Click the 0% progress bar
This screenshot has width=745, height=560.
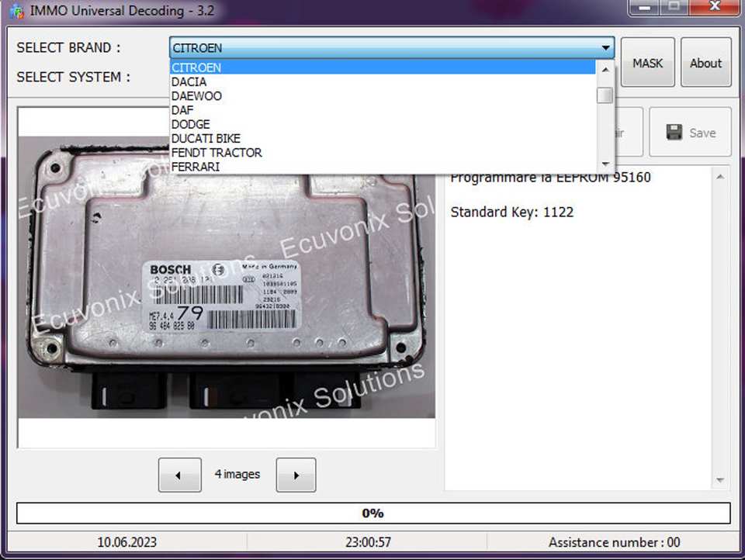click(x=373, y=513)
